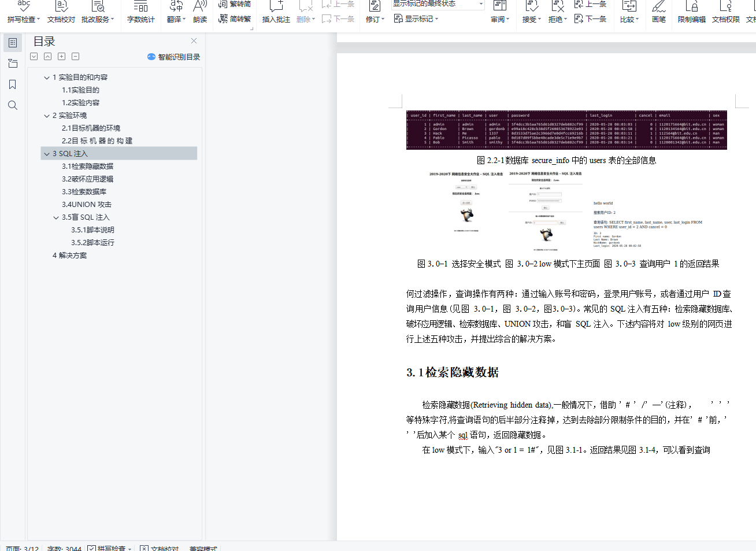Promote outline level with plus button

(x=62, y=57)
